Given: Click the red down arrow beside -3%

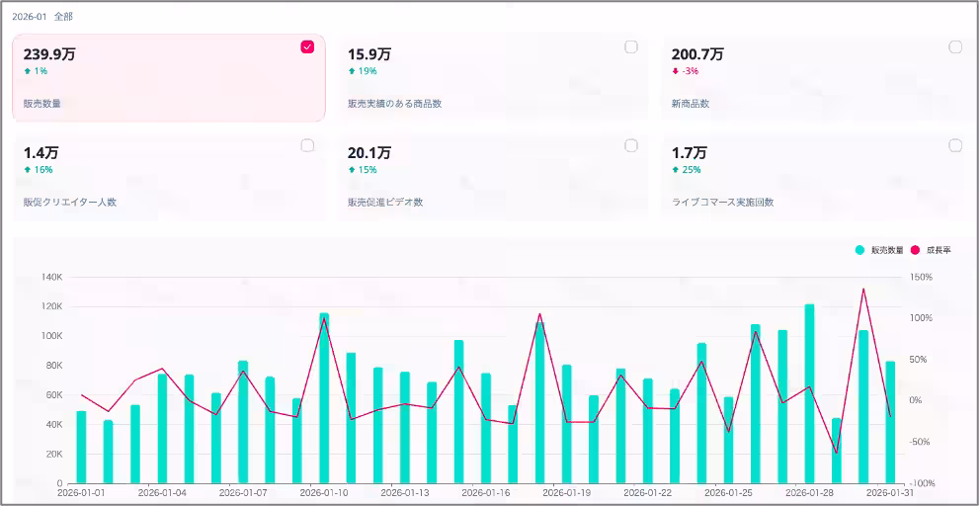Looking at the screenshot, I should pyautogui.click(x=676, y=71).
